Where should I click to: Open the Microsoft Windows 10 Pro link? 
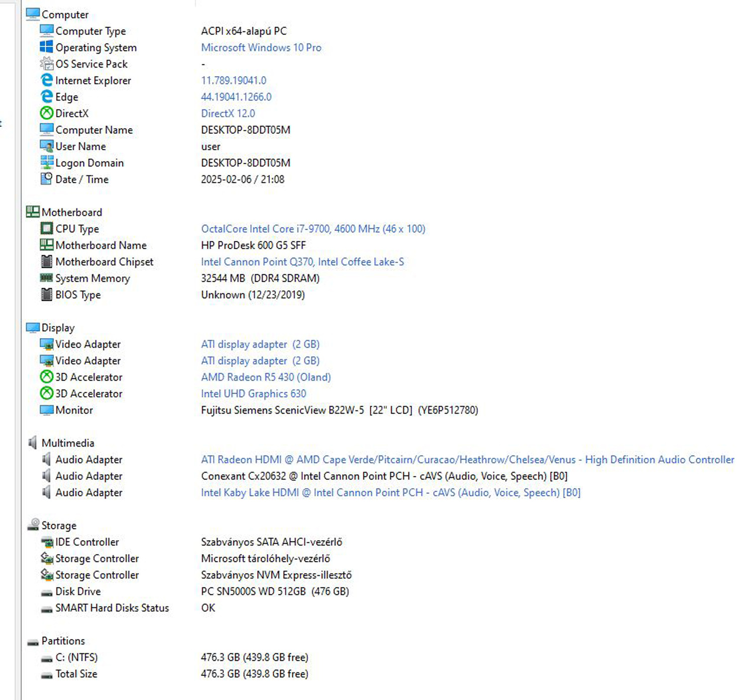(x=261, y=47)
